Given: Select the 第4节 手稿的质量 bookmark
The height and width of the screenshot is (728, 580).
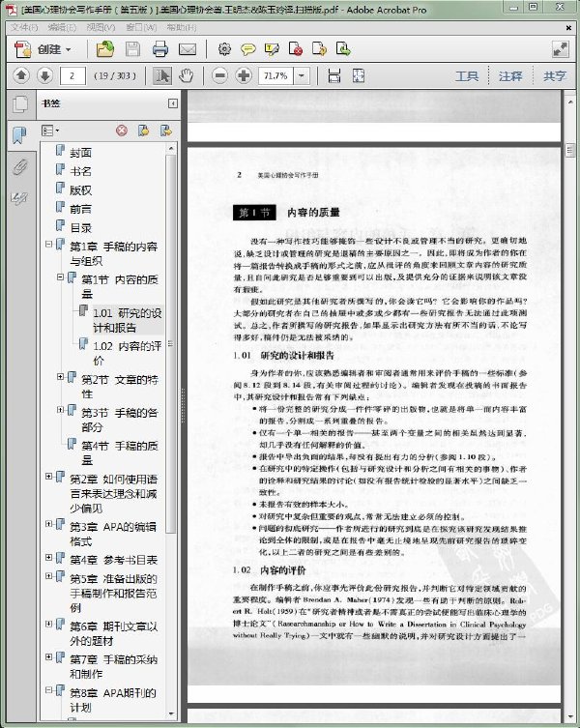Looking at the screenshot, I should (x=120, y=452).
